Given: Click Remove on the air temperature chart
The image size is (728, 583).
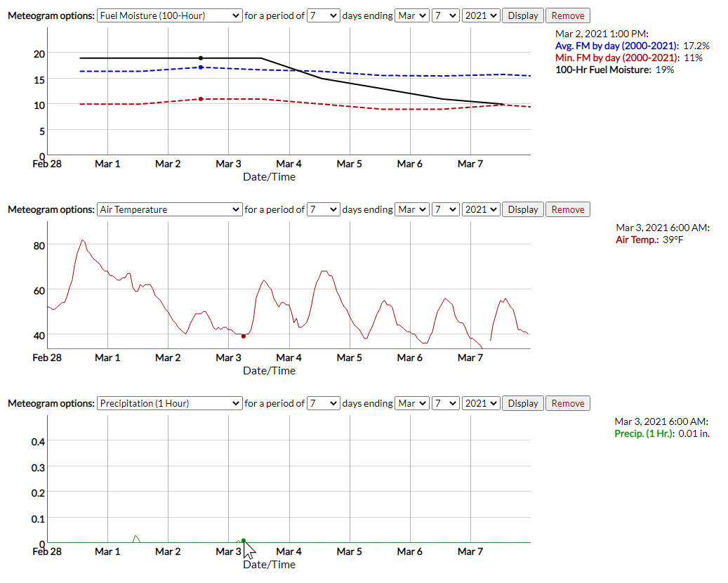Looking at the screenshot, I should (x=567, y=209).
